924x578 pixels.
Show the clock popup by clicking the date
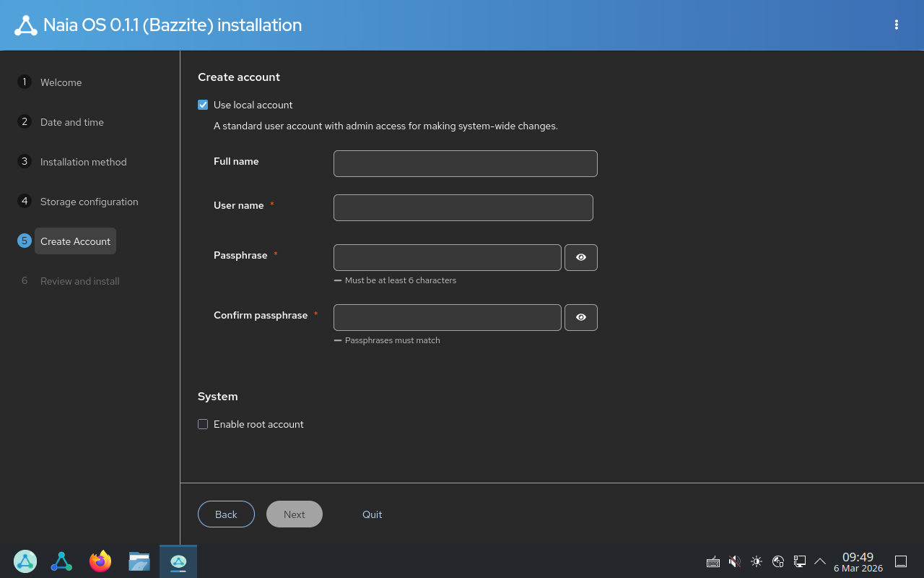pyautogui.click(x=858, y=568)
